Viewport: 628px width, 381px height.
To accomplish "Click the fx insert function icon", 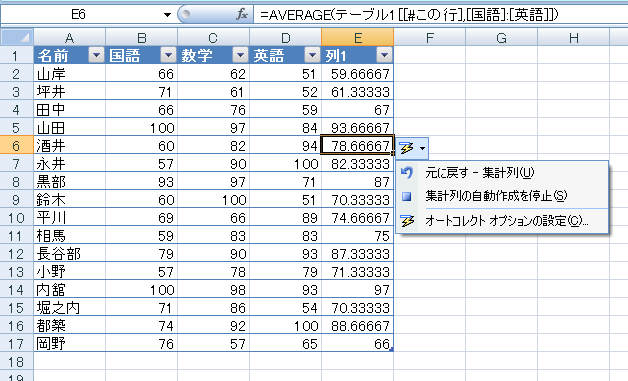I will point(242,15).
